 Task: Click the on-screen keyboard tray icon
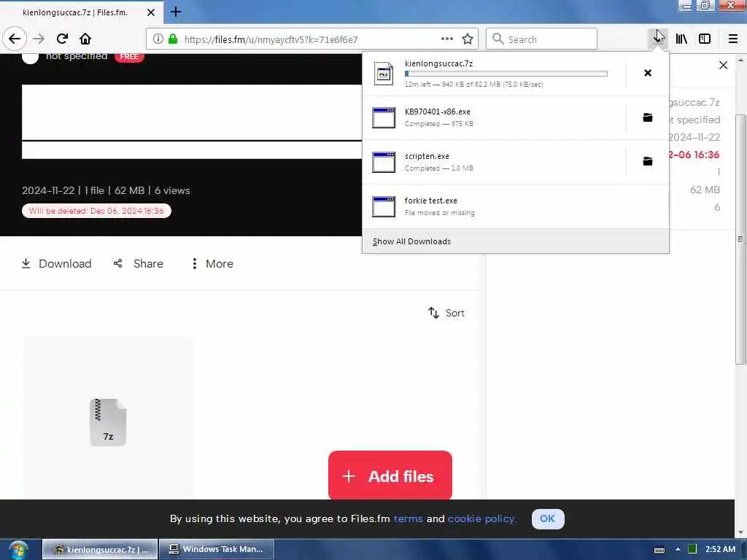(659, 550)
